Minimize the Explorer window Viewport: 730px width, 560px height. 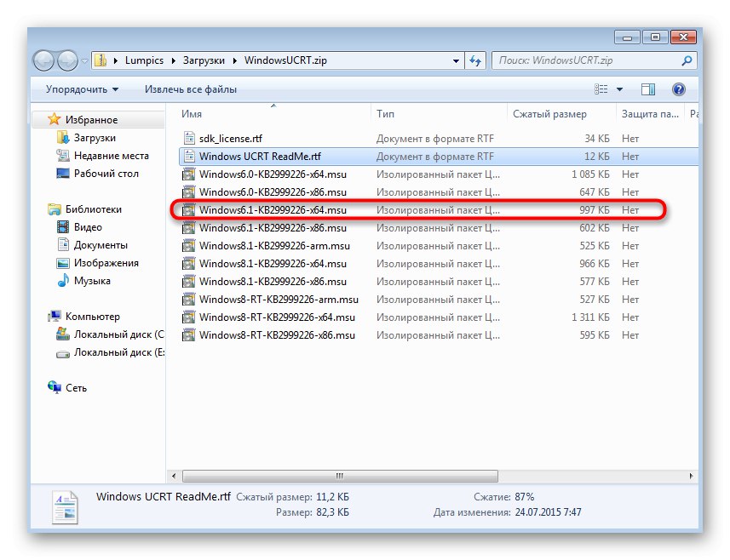[x=627, y=37]
